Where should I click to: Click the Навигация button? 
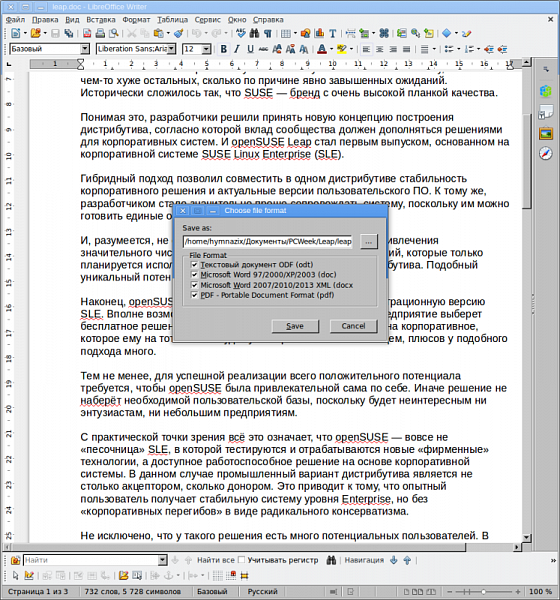[364, 560]
